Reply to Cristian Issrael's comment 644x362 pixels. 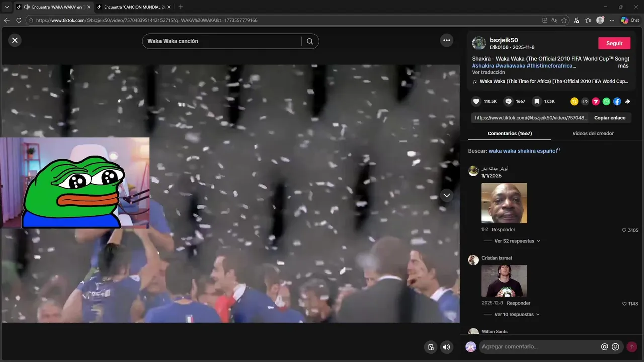[518, 303]
